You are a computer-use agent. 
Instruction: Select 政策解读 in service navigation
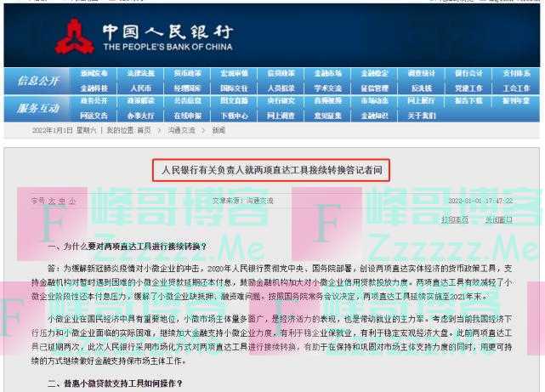[x=141, y=101]
